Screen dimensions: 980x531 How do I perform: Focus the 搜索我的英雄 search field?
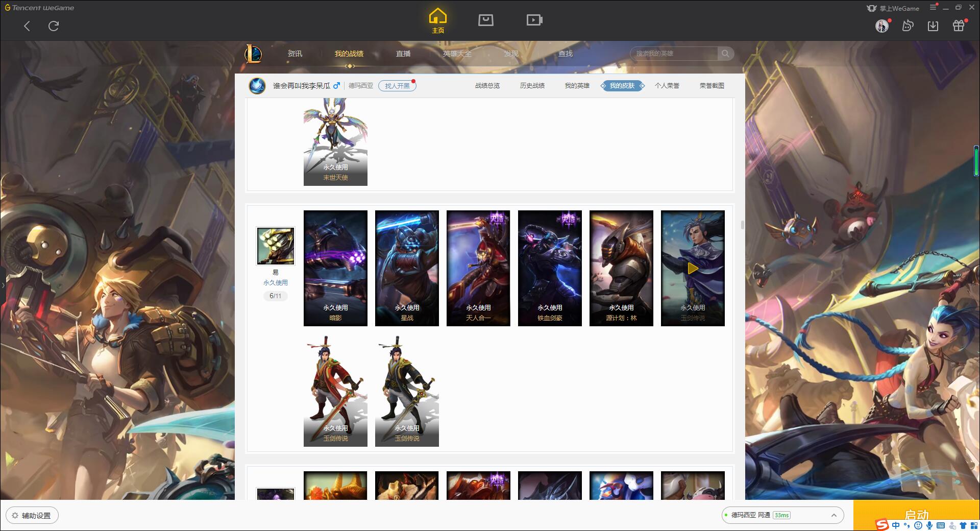pos(674,54)
